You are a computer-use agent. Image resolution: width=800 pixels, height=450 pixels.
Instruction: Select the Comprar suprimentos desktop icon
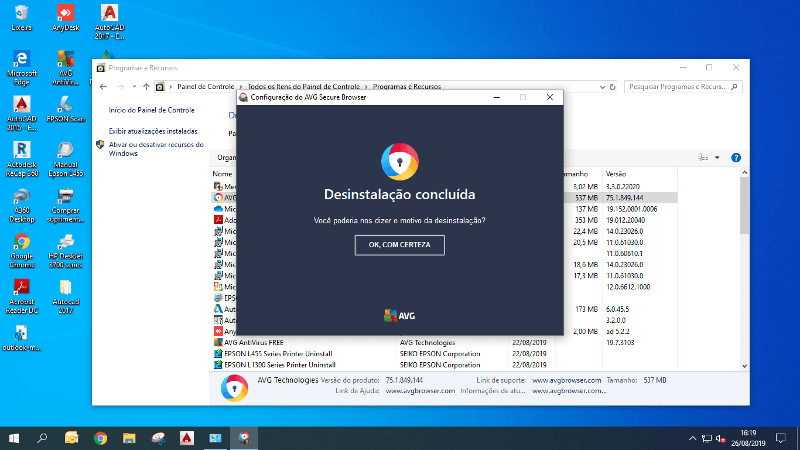65,205
